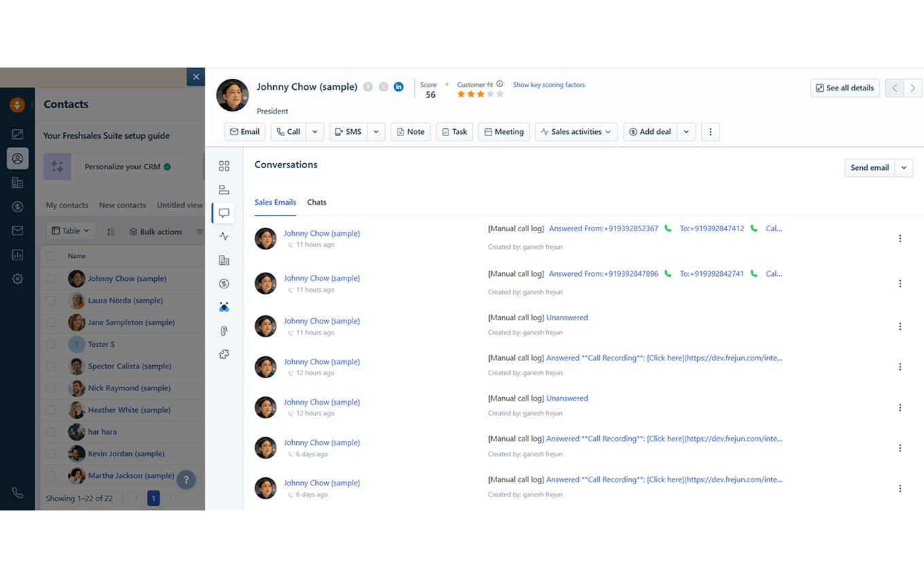
Task: Expand the SMS button dropdown arrow
Action: [x=376, y=132]
